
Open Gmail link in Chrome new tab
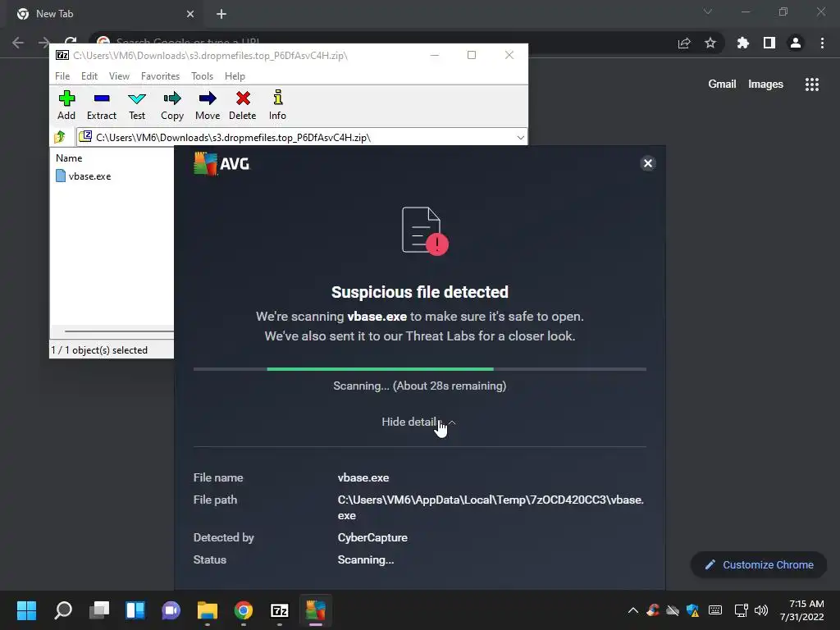click(x=722, y=84)
